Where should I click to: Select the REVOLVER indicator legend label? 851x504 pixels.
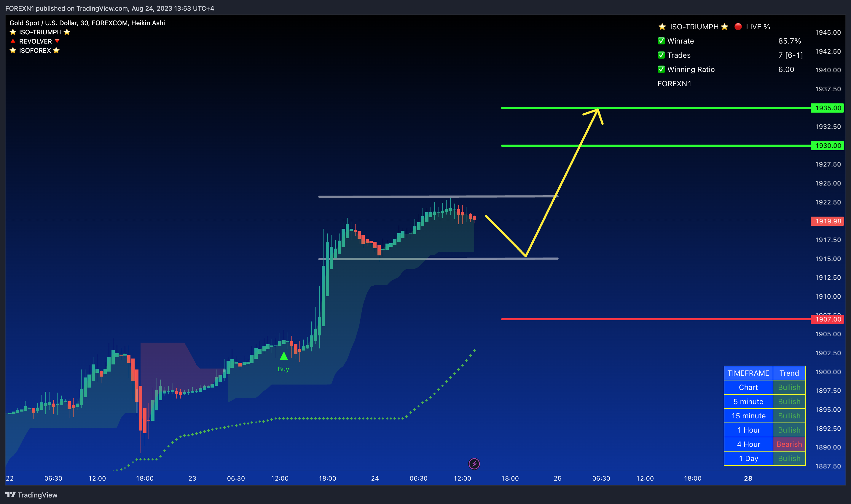click(x=35, y=41)
